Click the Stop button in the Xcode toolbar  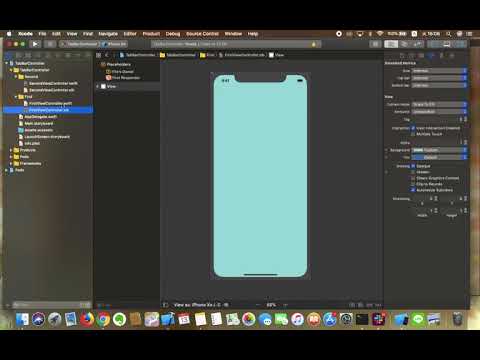tap(50, 44)
